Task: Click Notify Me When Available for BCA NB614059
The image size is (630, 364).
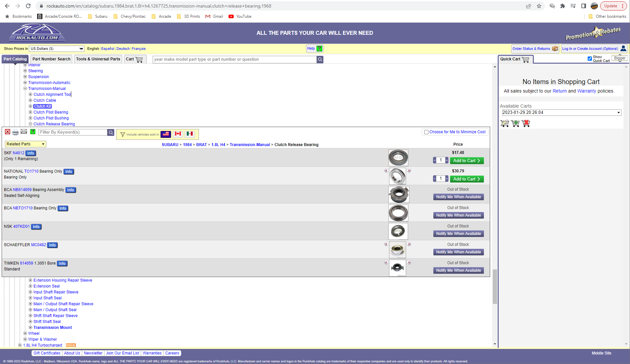Action: point(458,197)
